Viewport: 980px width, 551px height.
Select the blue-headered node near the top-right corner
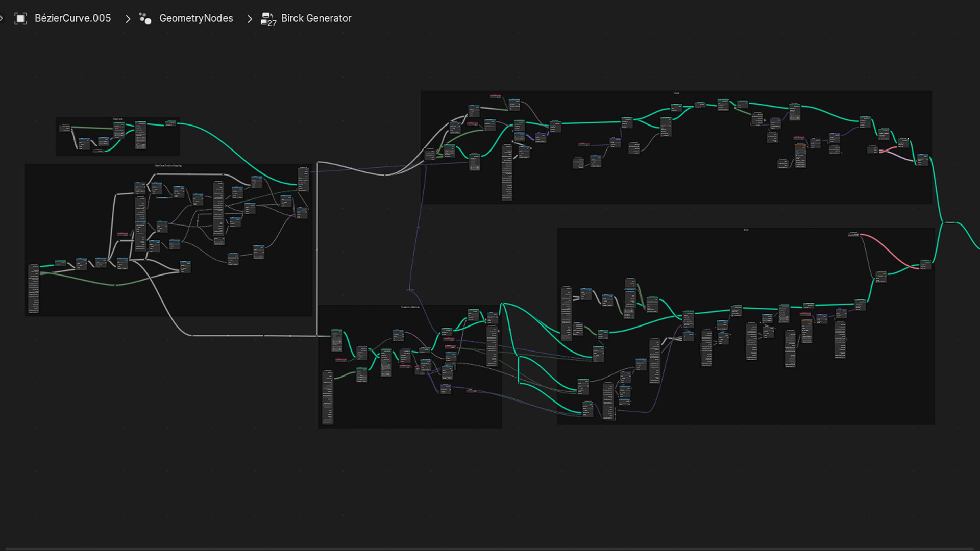pyautogui.click(x=923, y=155)
